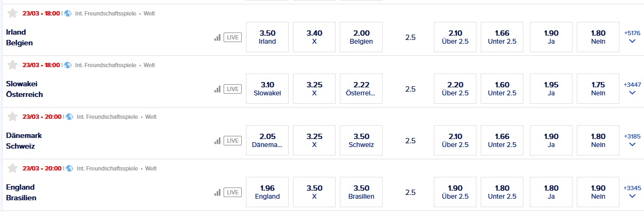Star the Slowakei vs Österreich match
This screenshot has height=212, width=644.
[x=13, y=65]
